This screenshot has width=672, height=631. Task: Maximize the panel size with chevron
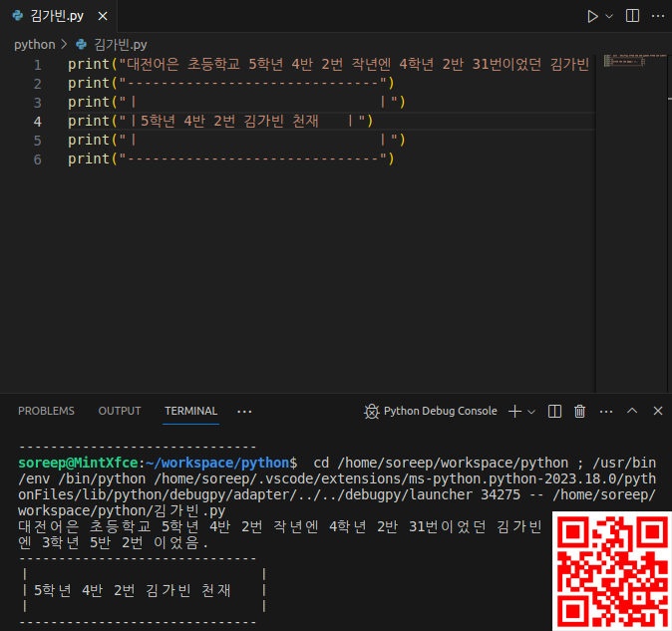[x=631, y=411]
